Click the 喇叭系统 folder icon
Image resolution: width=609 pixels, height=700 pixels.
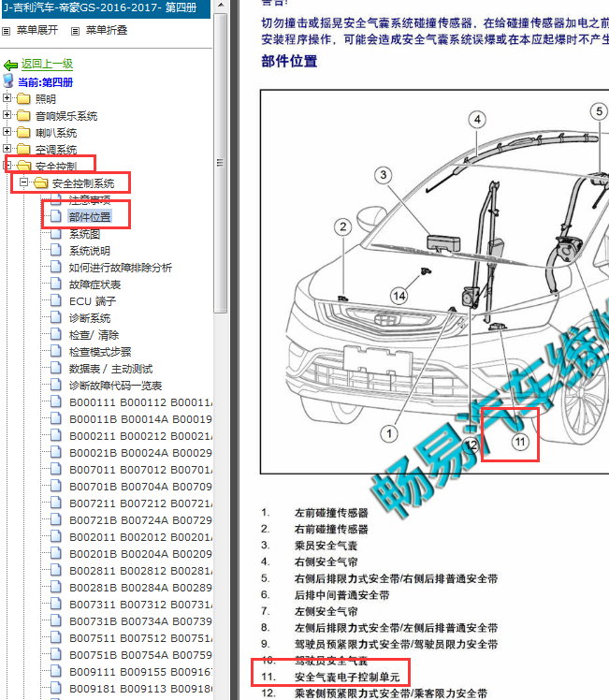pyautogui.click(x=23, y=132)
